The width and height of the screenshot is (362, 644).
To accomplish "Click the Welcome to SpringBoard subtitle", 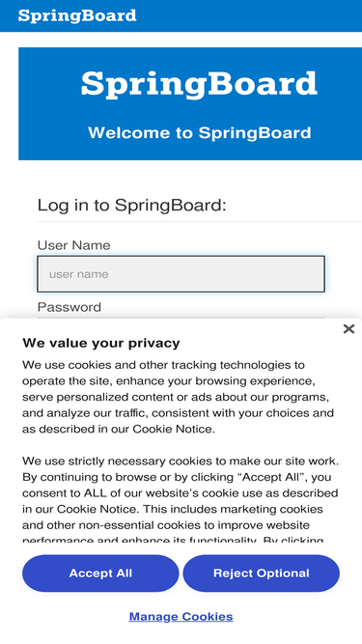I will pos(200,132).
